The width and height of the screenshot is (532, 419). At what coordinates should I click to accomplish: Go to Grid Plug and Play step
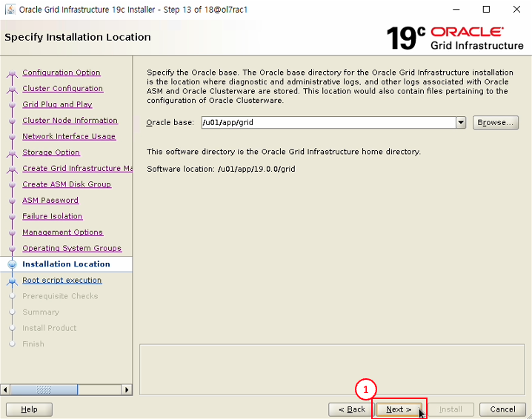tap(57, 104)
